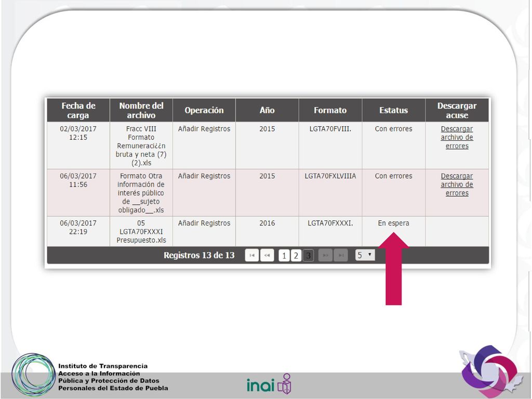
Task: Click the Instituto de Transparencia circular logo
Action: tap(33, 375)
